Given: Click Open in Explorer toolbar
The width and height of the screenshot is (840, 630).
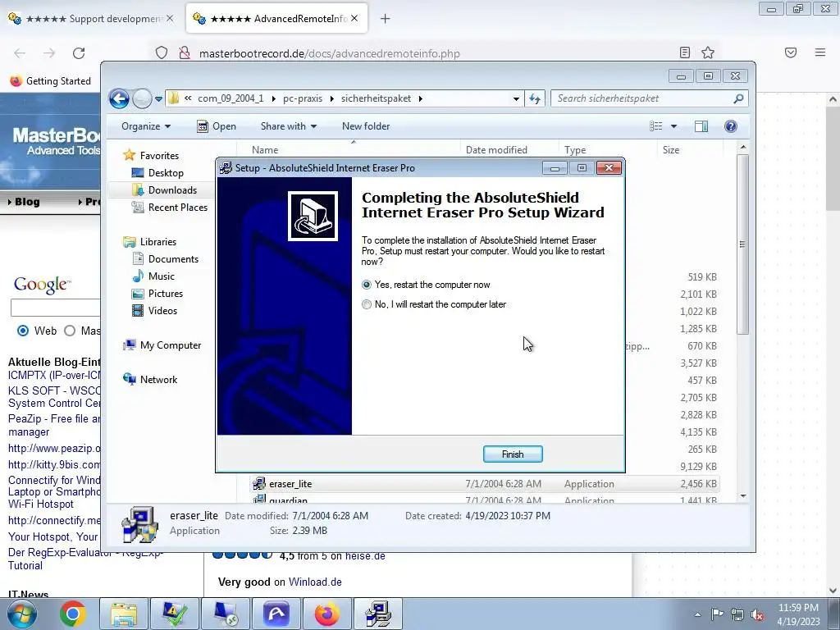Looking at the screenshot, I should click(x=217, y=126).
